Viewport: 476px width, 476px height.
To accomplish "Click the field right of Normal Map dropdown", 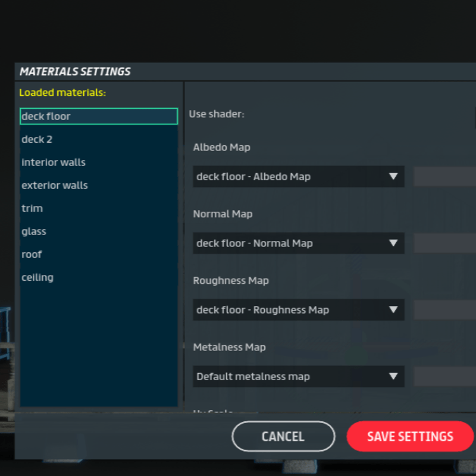I will coord(444,243).
